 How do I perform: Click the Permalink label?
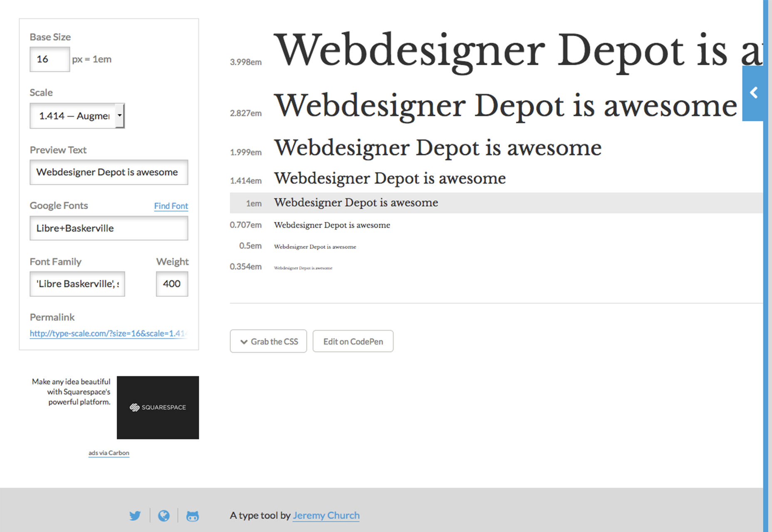click(52, 317)
